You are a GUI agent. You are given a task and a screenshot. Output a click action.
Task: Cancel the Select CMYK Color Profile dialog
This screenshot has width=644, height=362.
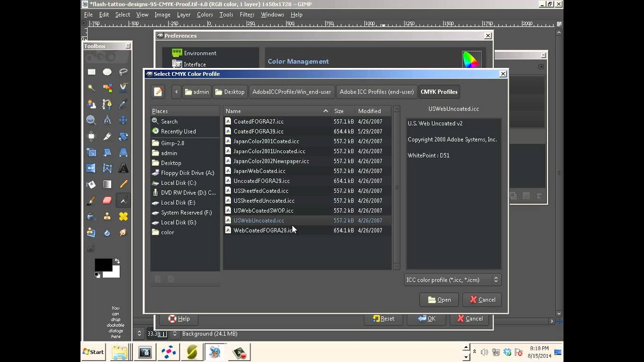point(482,300)
